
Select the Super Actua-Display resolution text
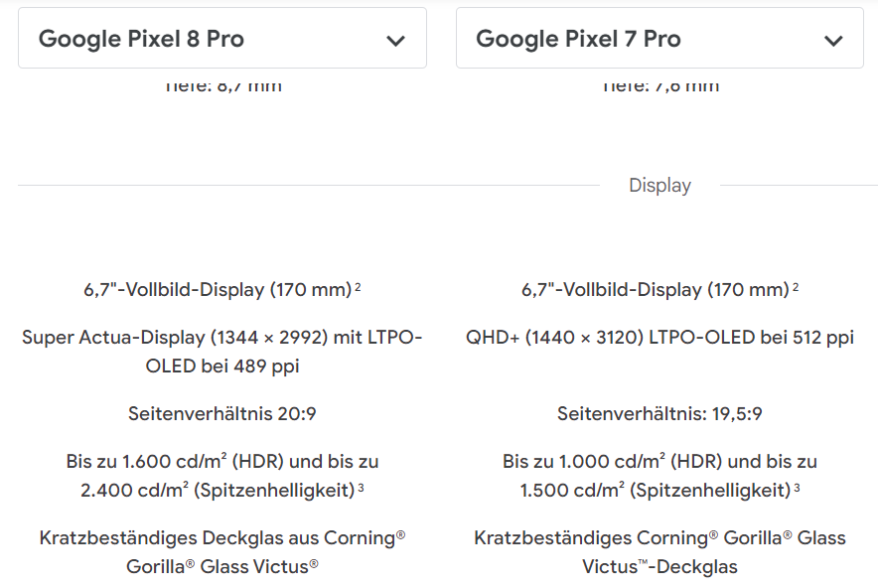pos(222,352)
